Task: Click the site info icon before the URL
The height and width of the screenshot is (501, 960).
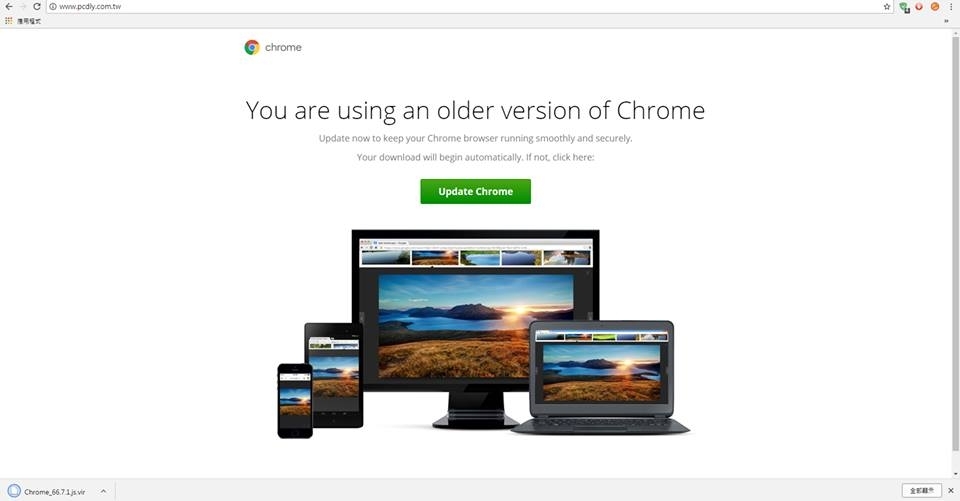Action: coord(53,6)
